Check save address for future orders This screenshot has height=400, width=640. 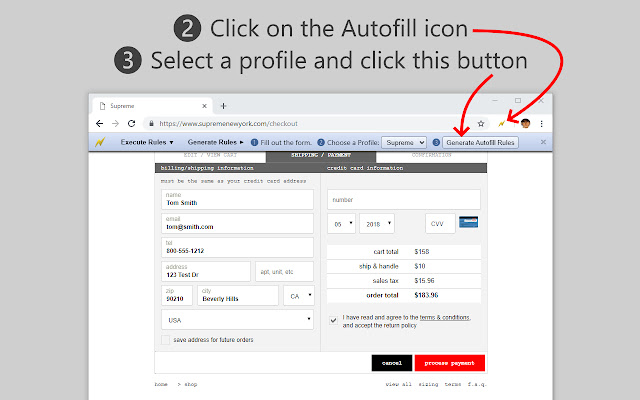(x=165, y=340)
